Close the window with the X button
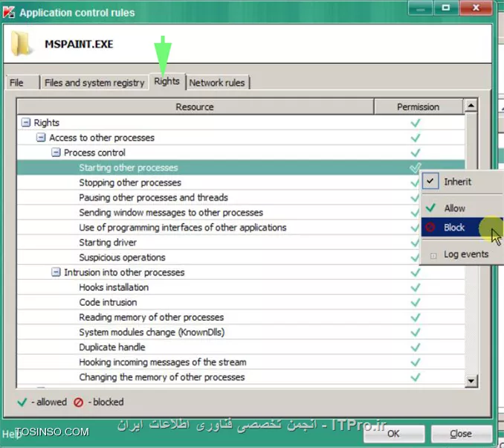The height and width of the screenshot is (448, 504). (476, 7)
